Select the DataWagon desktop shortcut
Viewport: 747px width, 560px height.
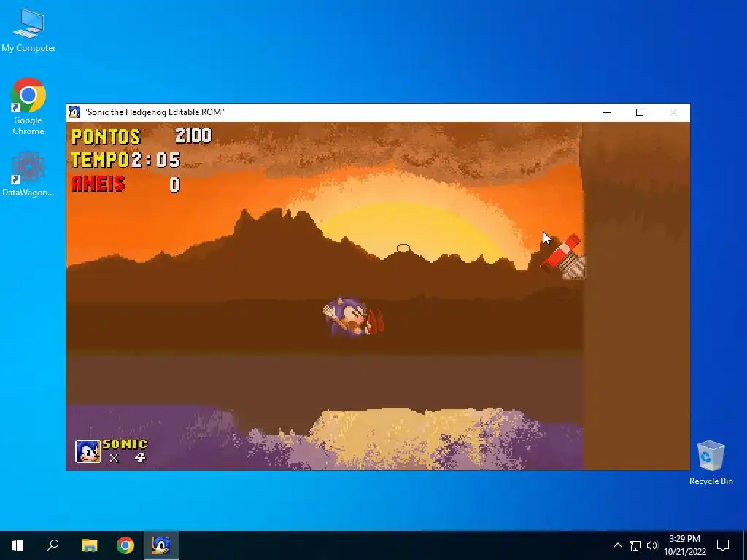pyautogui.click(x=28, y=174)
